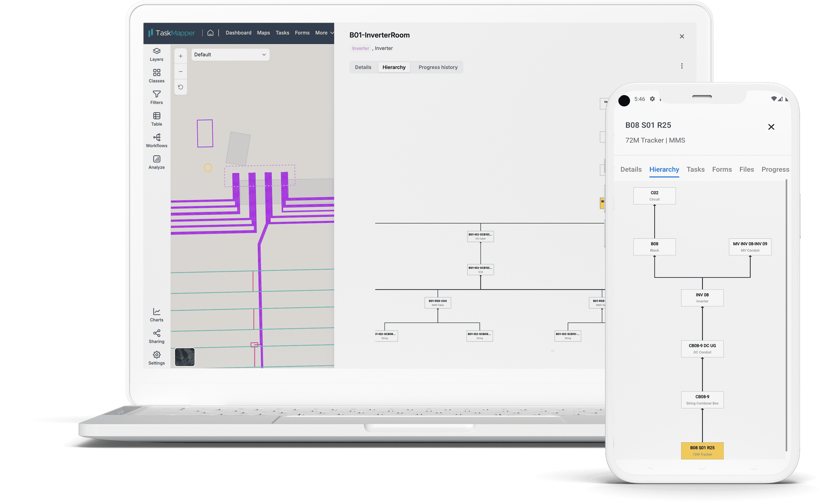
Task: Select the B01-I02-SCB10 DC Cable node
Action: 481,236
